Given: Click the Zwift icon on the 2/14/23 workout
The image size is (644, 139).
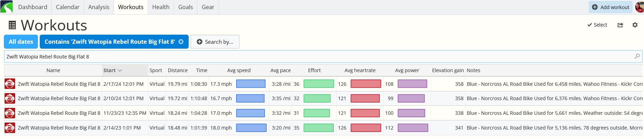Looking at the screenshot, I should pyautogui.click(x=10, y=128).
